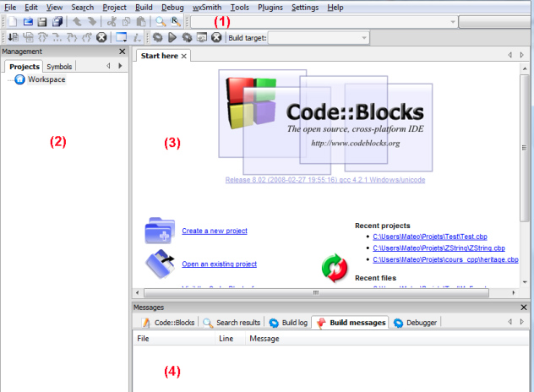Click the debugger Next instruction icon
The image size is (534, 392).
pos(57,37)
